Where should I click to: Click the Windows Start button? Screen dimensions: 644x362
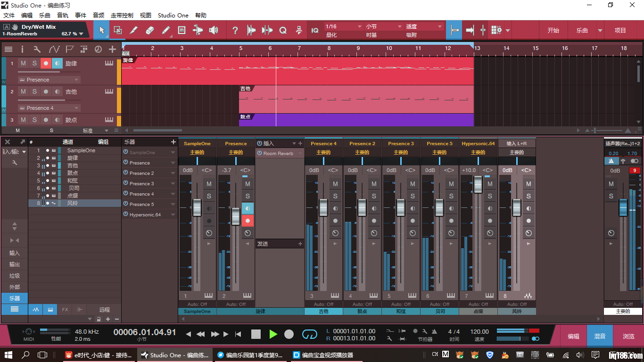click(8, 354)
